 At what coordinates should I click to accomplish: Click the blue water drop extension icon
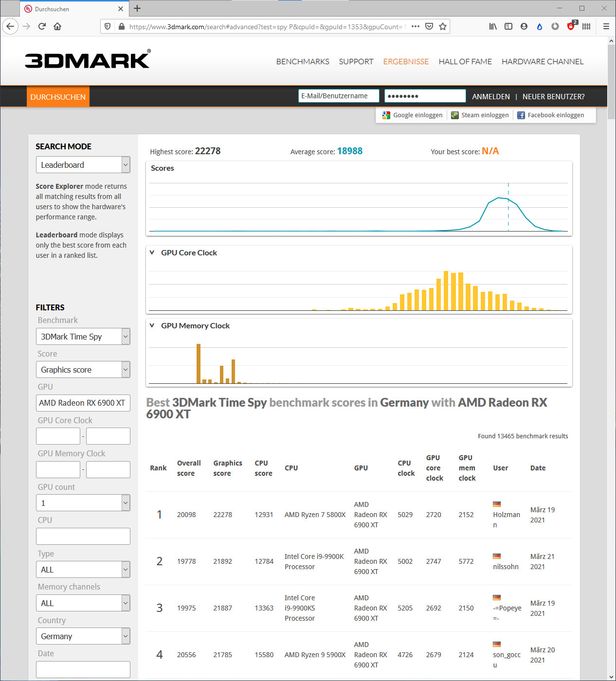[540, 26]
